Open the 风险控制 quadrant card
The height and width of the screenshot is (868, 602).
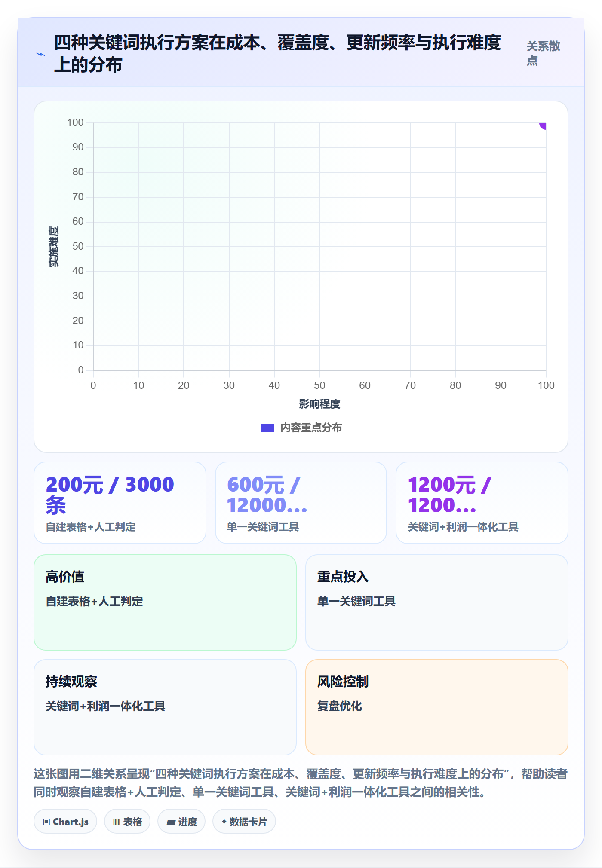pyautogui.click(x=437, y=707)
